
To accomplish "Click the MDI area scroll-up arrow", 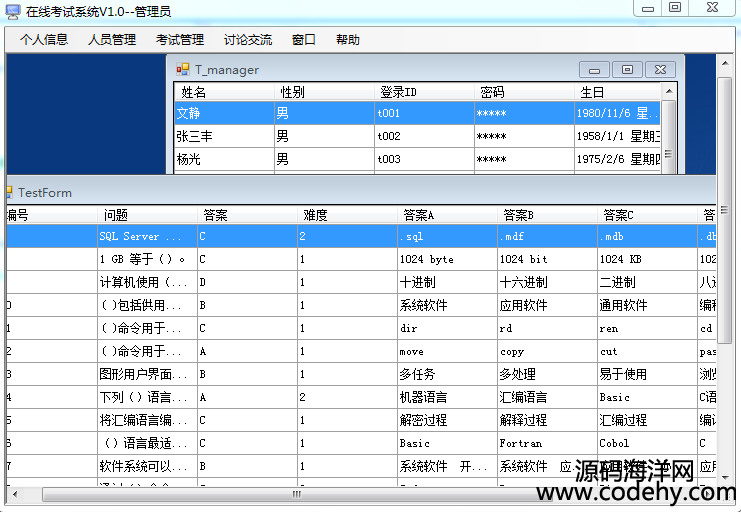I will [x=724, y=63].
